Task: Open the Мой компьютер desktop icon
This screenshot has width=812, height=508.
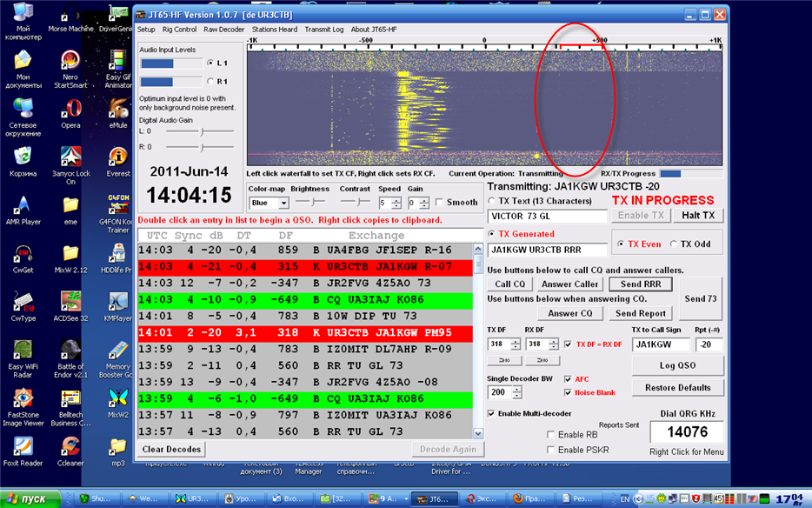Action: [23, 21]
